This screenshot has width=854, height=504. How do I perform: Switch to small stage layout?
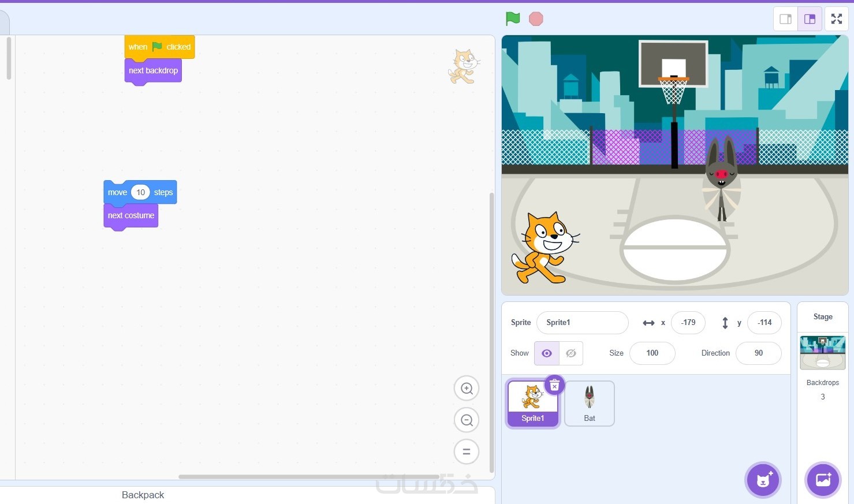pos(785,19)
